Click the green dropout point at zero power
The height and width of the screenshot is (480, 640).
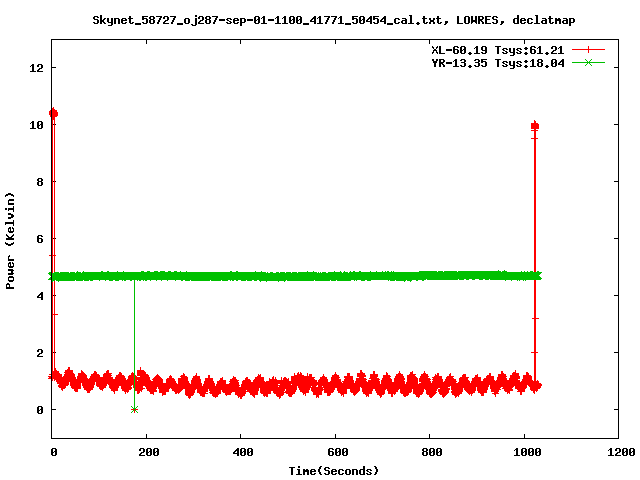[x=134, y=409]
